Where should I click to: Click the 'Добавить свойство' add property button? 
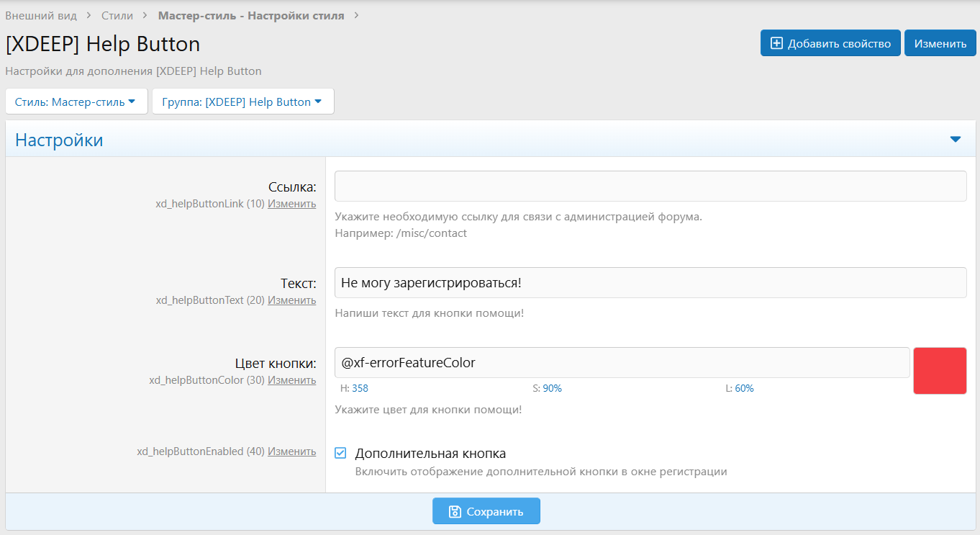coord(830,43)
